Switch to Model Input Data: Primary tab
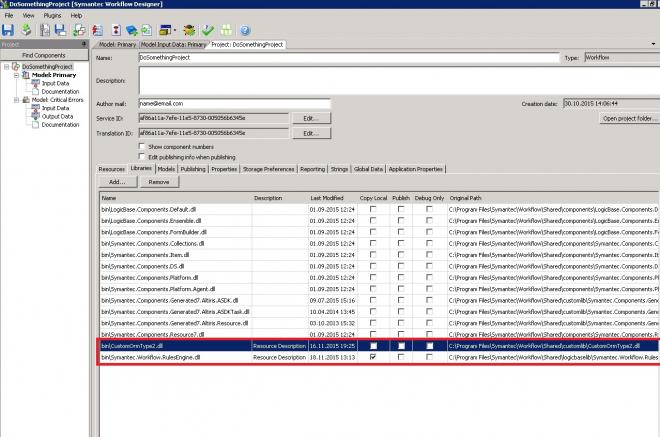The height and width of the screenshot is (437, 660). 173,44
